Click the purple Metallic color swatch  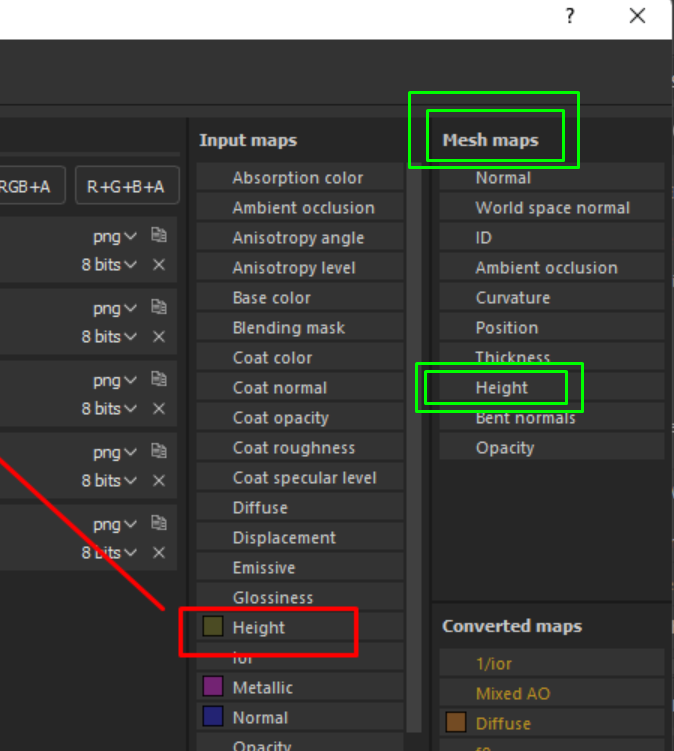(x=212, y=687)
